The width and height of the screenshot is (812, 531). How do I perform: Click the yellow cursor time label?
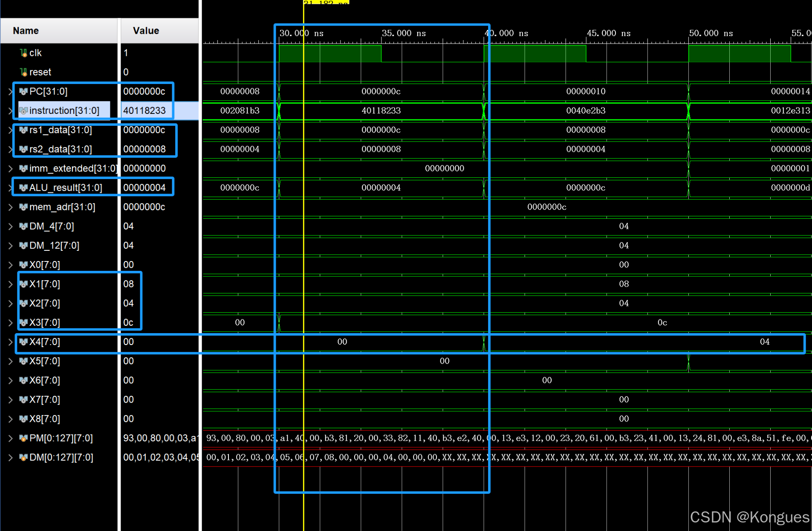pyautogui.click(x=326, y=2)
